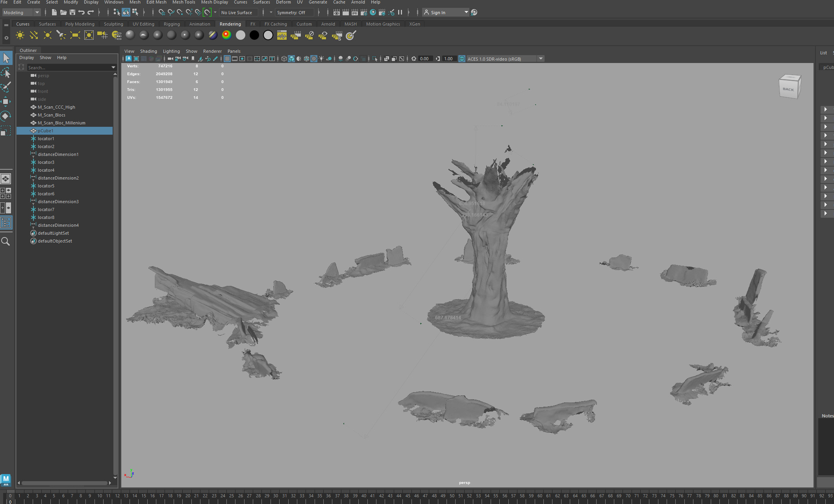Viewport: 834px width, 504px height.
Task: Toggle smooth shade all display
Action: [x=291, y=59]
